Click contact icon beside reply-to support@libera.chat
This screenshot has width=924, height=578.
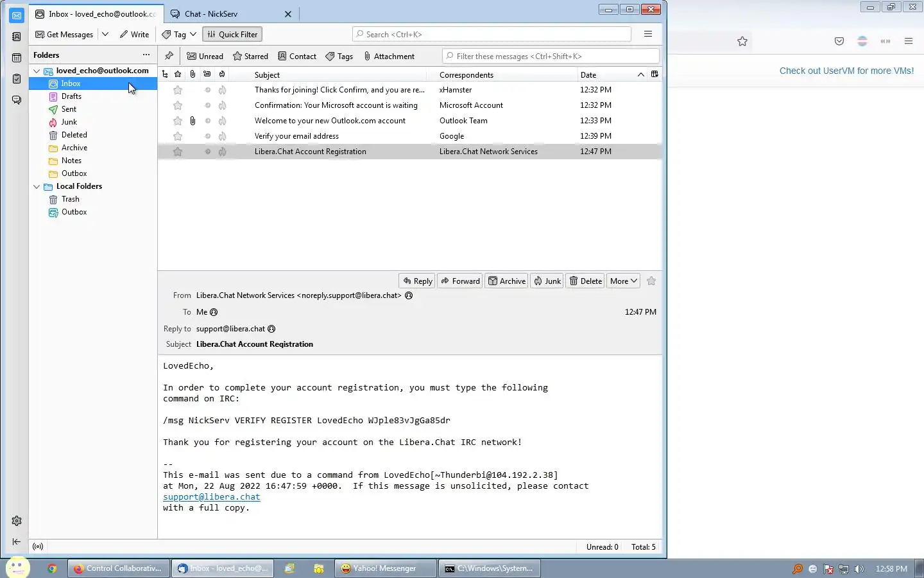pyautogui.click(x=271, y=329)
